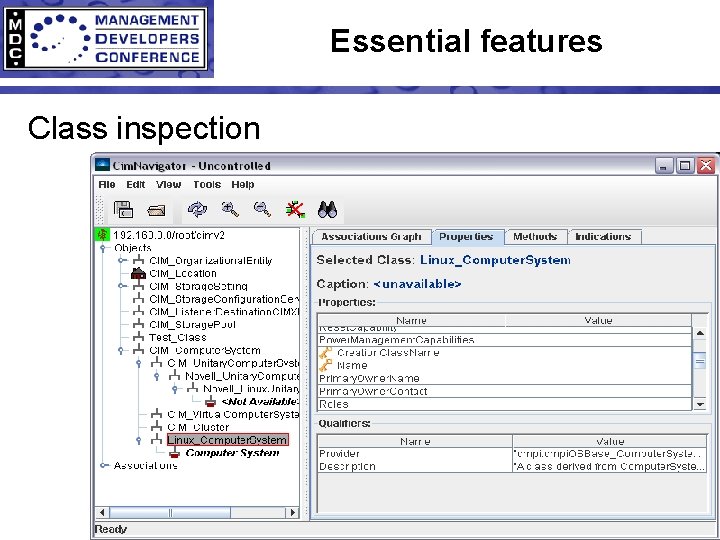Click the class icon of Test_Class

(138, 338)
